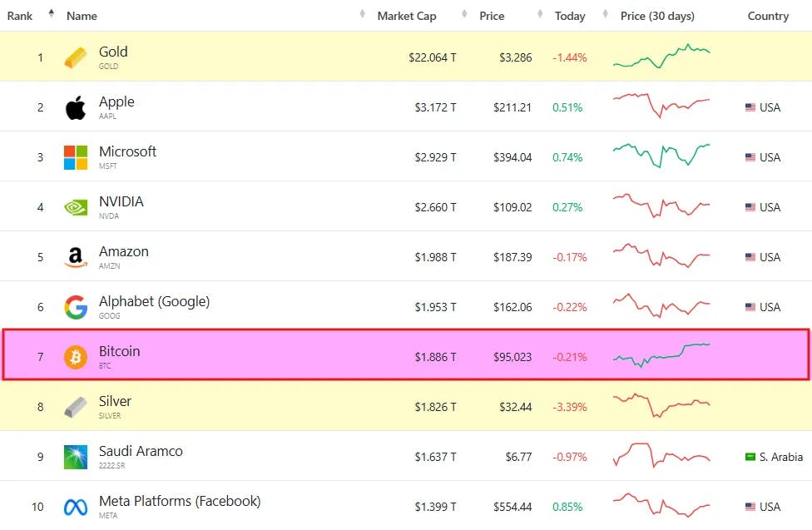Open the Alphabet (Google) link
This screenshot has height=530, width=812.
click(154, 301)
